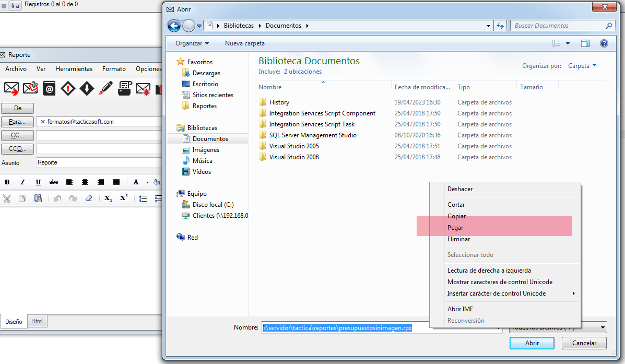Select the SQL Server Management Studio folder
This screenshot has width=625, height=364.
pos(312,136)
